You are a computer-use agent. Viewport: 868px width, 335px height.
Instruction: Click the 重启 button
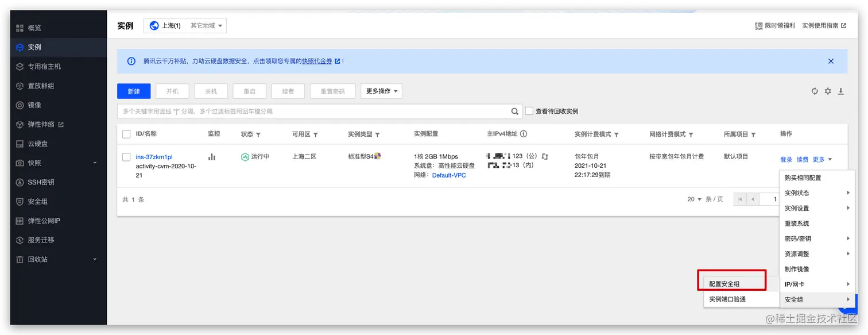click(249, 91)
